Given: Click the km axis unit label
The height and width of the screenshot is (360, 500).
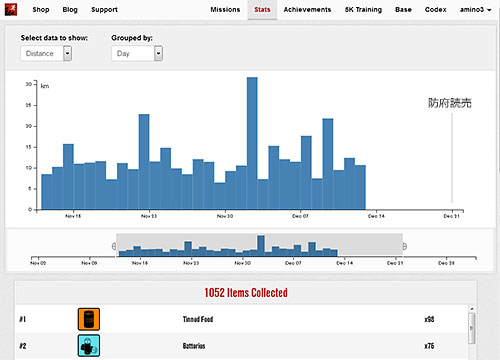Looking at the screenshot, I should coord(45,86).
